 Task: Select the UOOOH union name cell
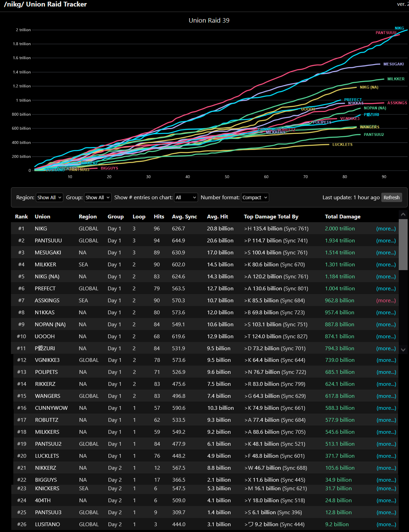point(45,337)
